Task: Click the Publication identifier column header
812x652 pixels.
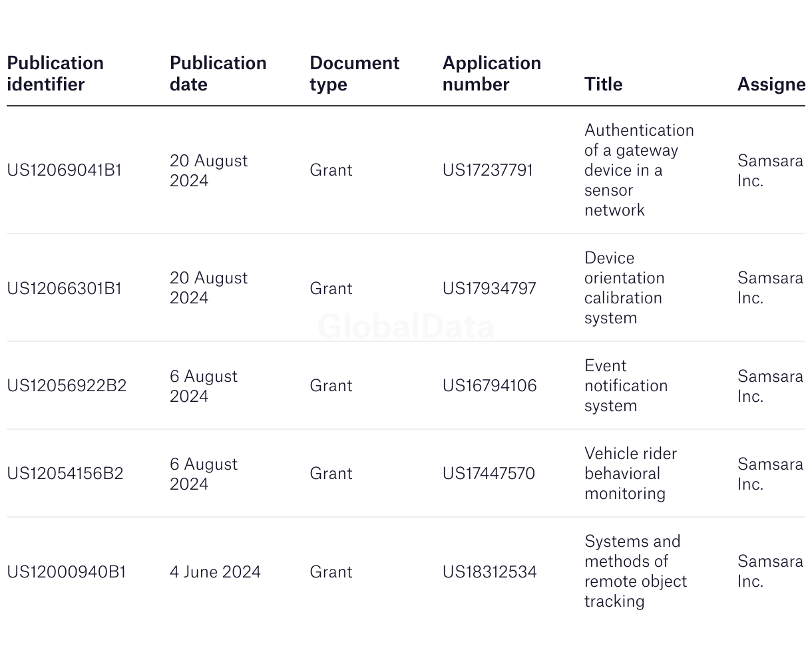Action: (x=55, y=74)
